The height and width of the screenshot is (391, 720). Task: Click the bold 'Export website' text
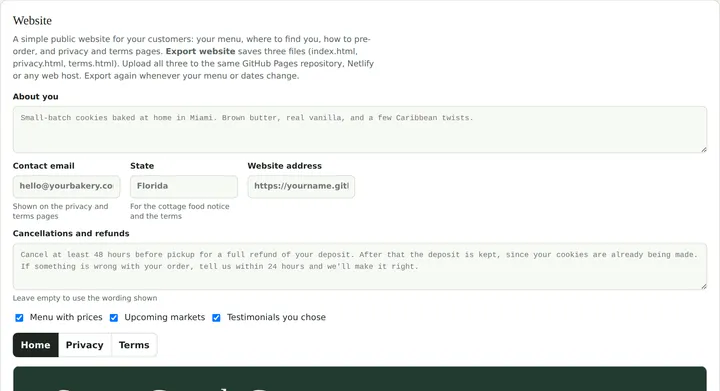[200, 51]
